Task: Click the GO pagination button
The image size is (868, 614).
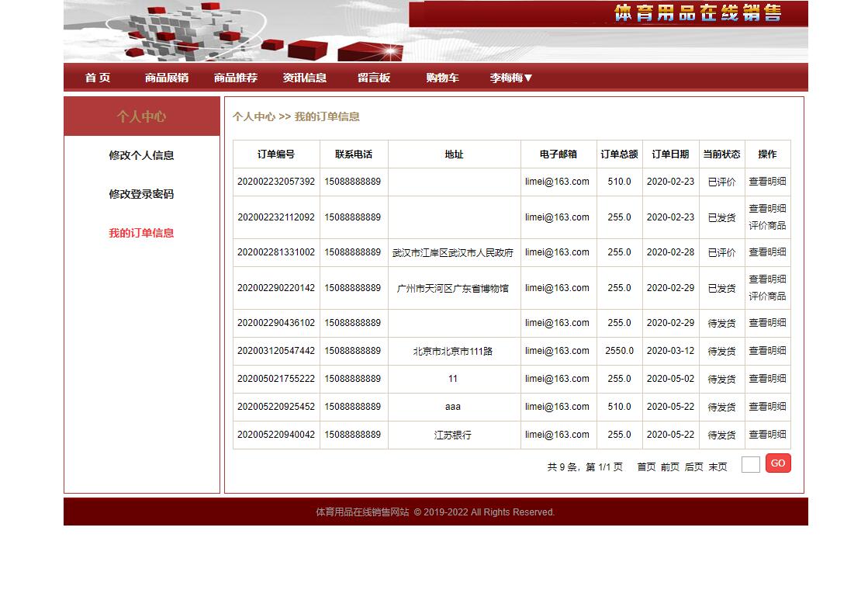Action: [x=777, y=463]
